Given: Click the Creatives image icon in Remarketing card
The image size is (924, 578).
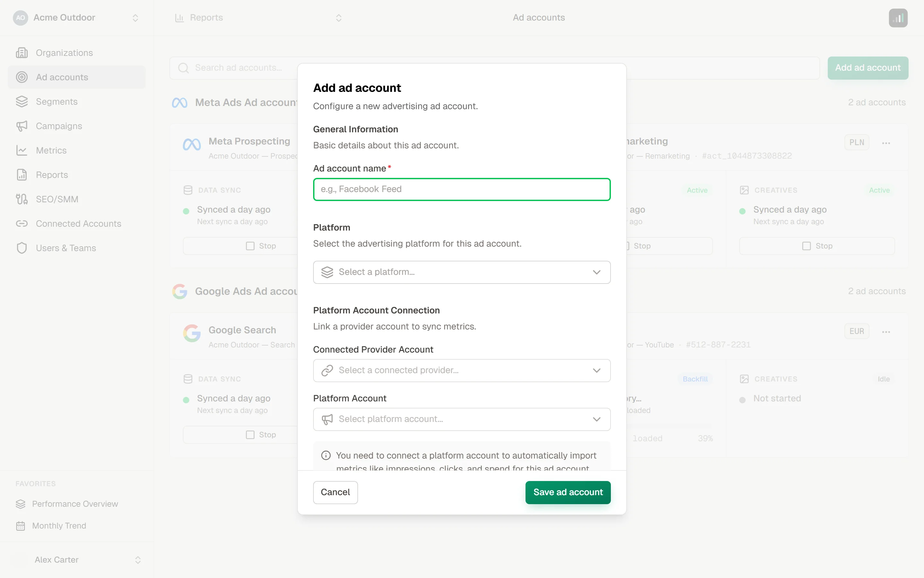Looking at the screenshot, I should [x=744, y=190].
